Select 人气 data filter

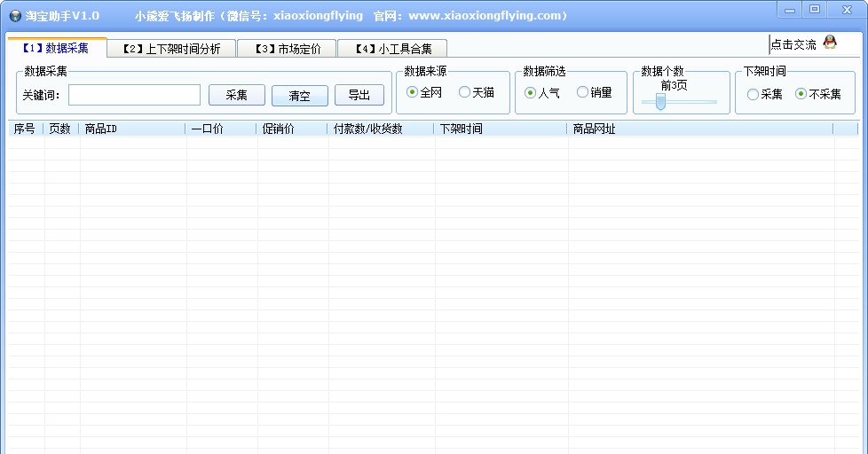(542, 93)
